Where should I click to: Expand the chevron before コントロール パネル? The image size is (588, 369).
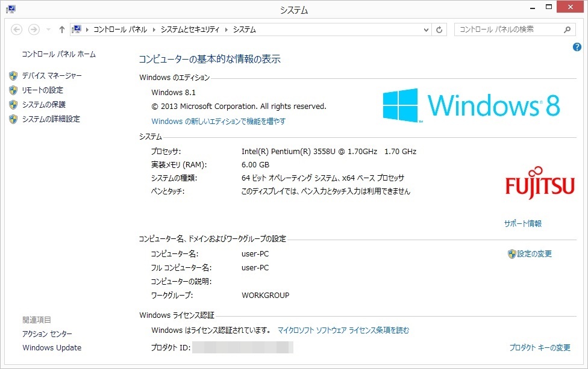click(87, 29)
